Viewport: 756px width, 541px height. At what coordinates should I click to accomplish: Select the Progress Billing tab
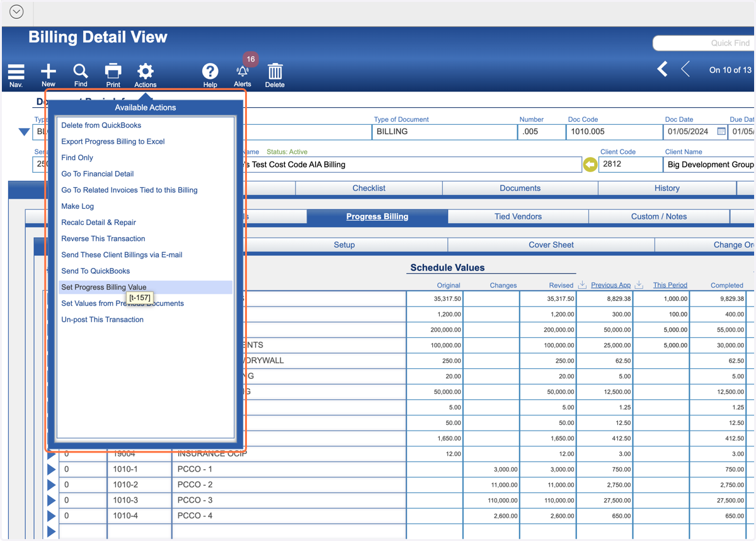click(x=377, y=216)
